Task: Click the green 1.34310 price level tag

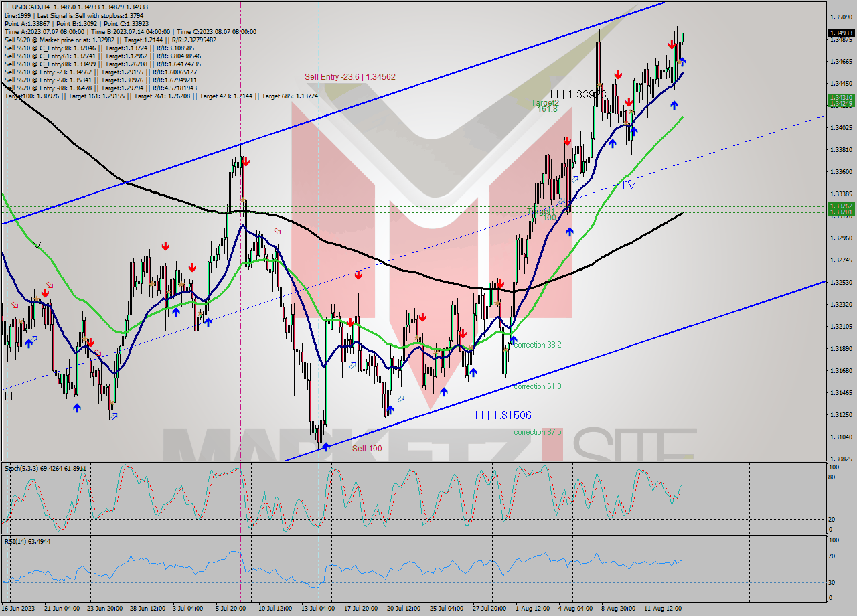Action: 840,98
